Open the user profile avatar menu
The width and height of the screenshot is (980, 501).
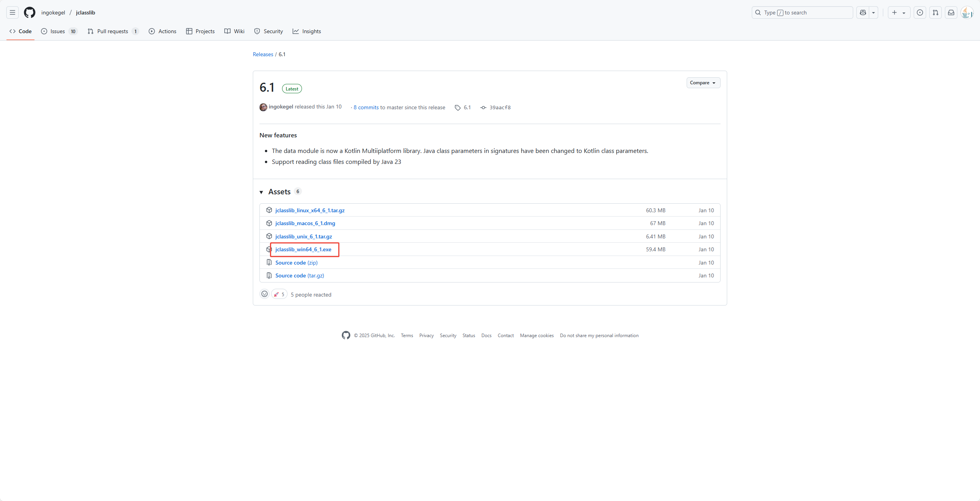pyautogui.click(x=967, y=12)
